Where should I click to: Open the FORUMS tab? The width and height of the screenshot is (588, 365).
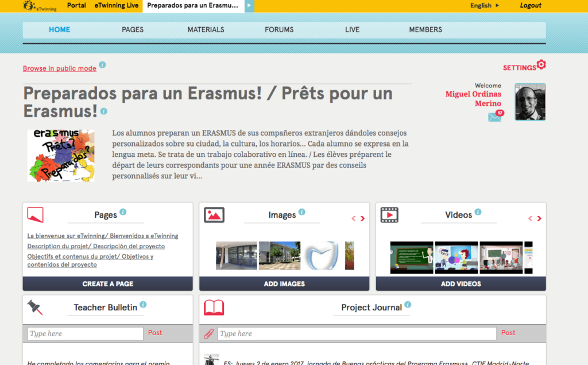279,30
